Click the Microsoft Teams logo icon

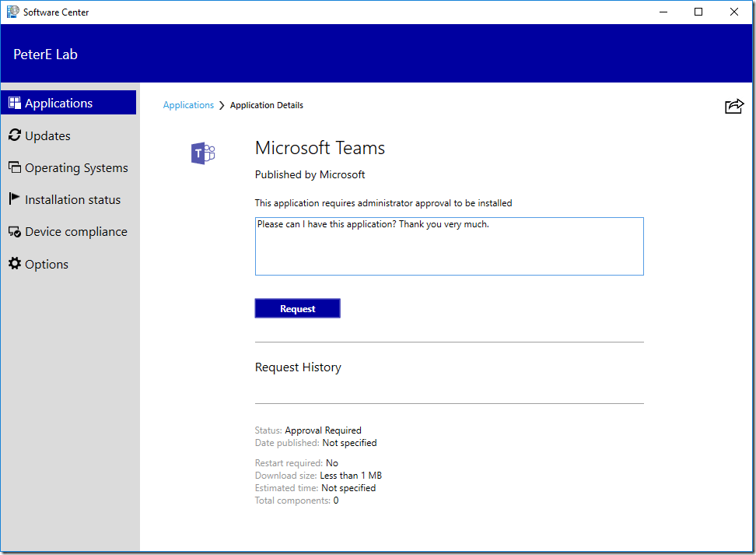coord(203,153)
